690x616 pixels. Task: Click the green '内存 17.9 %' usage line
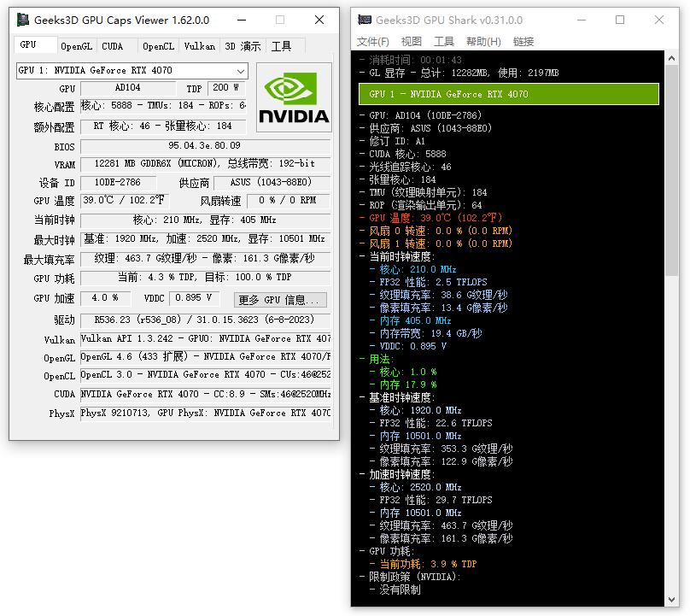403,384
